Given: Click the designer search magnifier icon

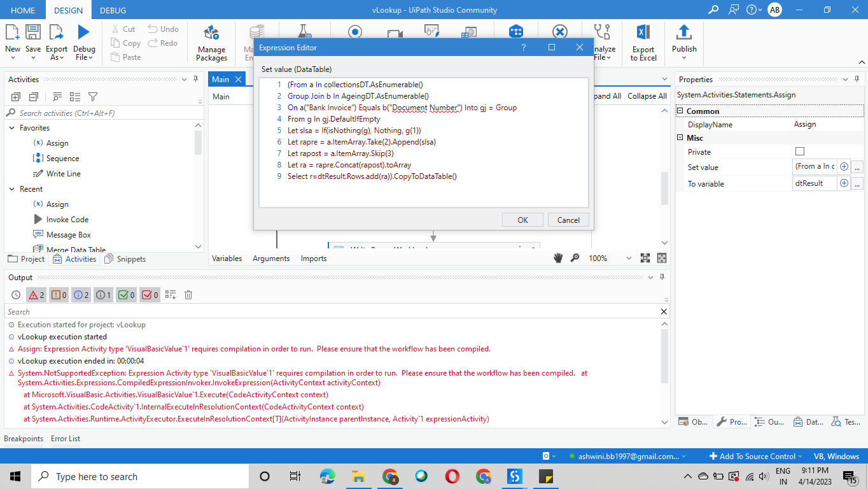Looking at the screenshot, I should point(575,258).
